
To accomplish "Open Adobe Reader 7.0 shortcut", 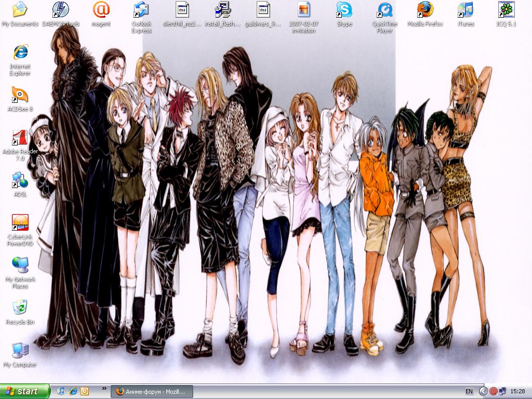I will 20,146.
